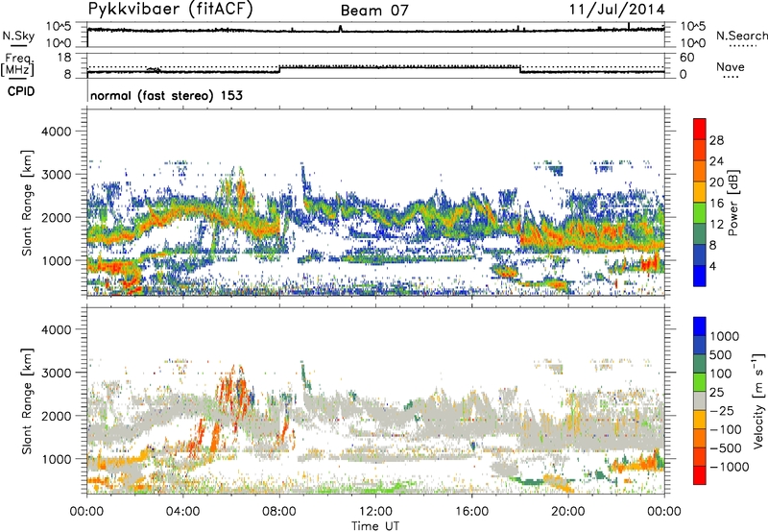This screenshot has height=532, width=768.
Task: Click the 18 tick on frequency axis
Action: [64, 58]
